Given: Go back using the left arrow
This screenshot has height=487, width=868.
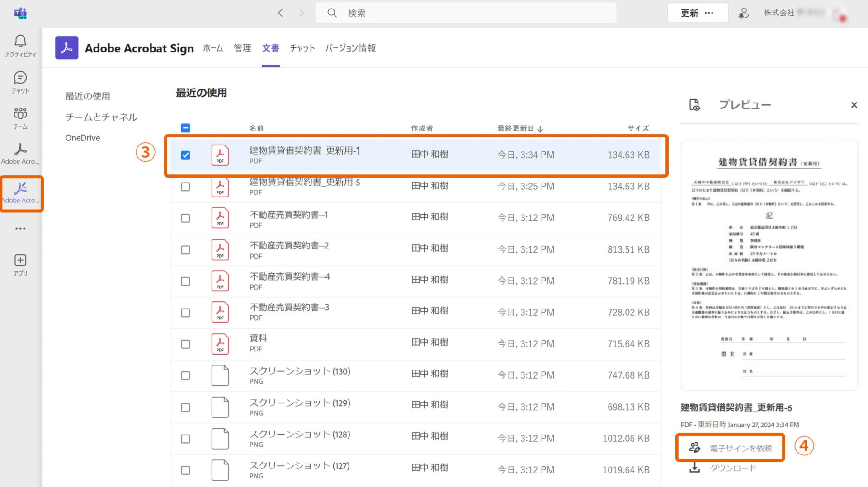Looking at the screenshot, I should [x=280, y=13].
